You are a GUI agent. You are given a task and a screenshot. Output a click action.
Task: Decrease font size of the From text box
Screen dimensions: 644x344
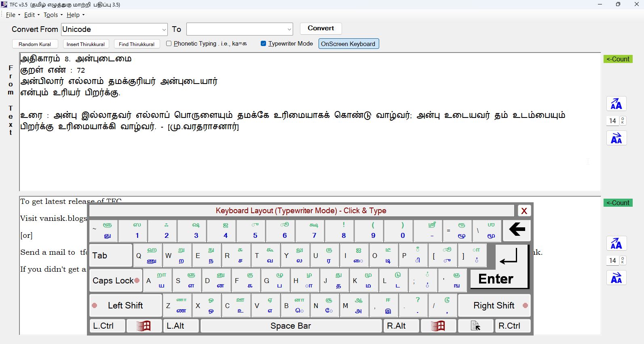pos(616,138)
